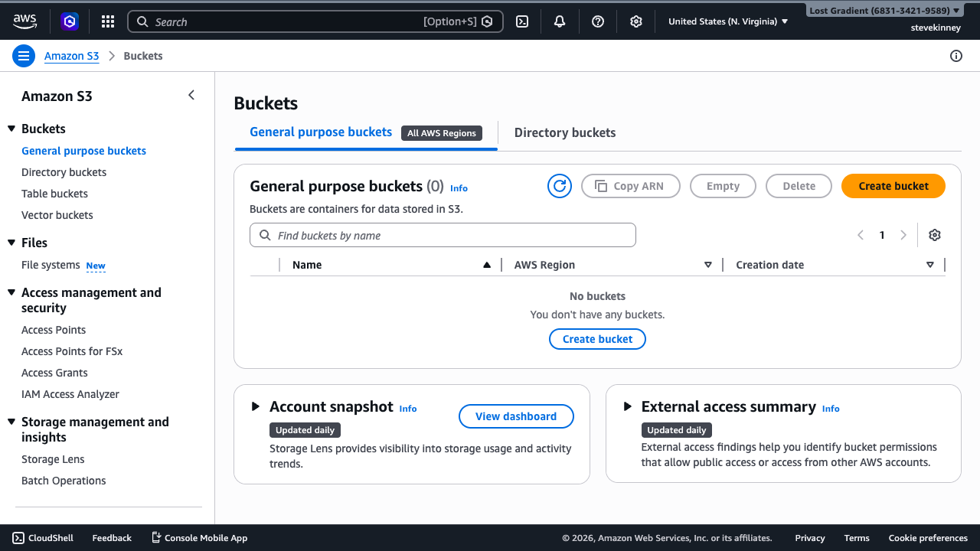
Task: Click the CloudShell icon in the footer
Action: pos(18,538)
